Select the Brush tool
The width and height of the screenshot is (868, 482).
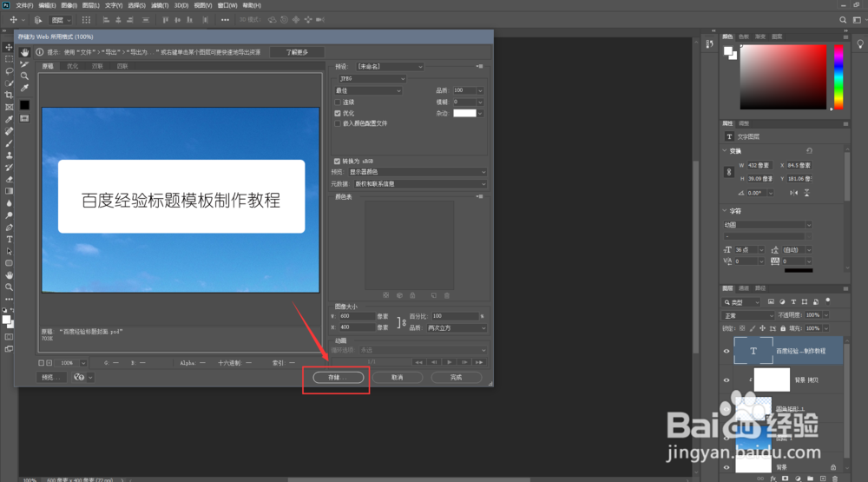[9, 143]
